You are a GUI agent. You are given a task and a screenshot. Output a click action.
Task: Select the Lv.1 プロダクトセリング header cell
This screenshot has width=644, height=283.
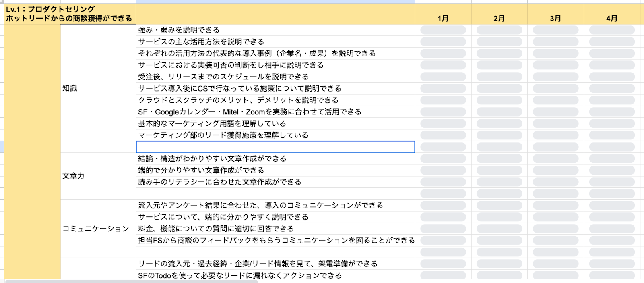pos(70,14)
